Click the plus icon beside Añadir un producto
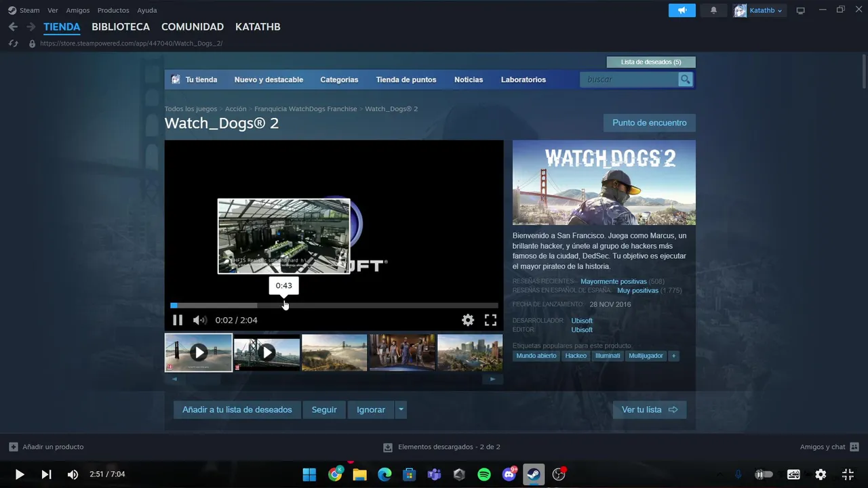The image size is (868, 488). [14, 447]
